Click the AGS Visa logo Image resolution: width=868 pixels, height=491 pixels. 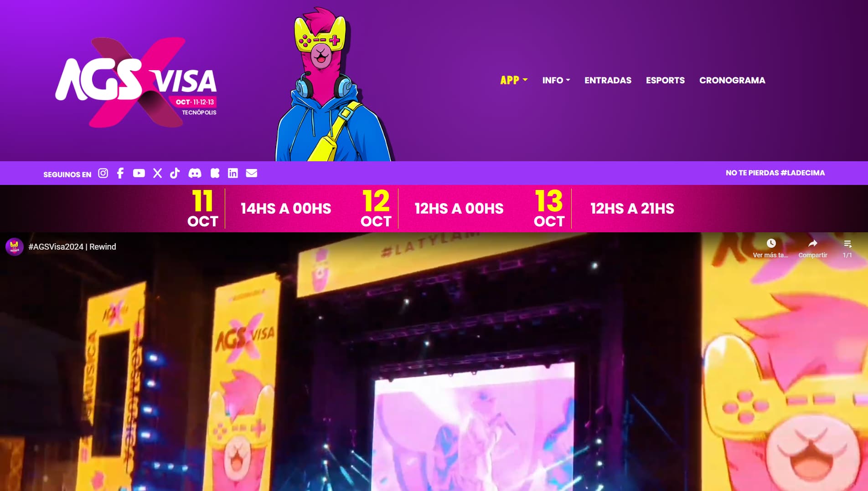pyautogui.click(x=136, y=82)
